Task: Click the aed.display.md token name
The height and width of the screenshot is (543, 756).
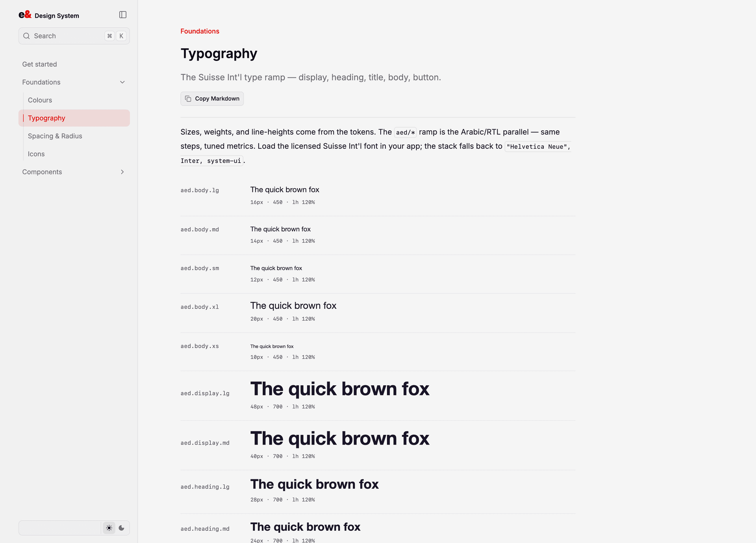Action: (205, 443)
